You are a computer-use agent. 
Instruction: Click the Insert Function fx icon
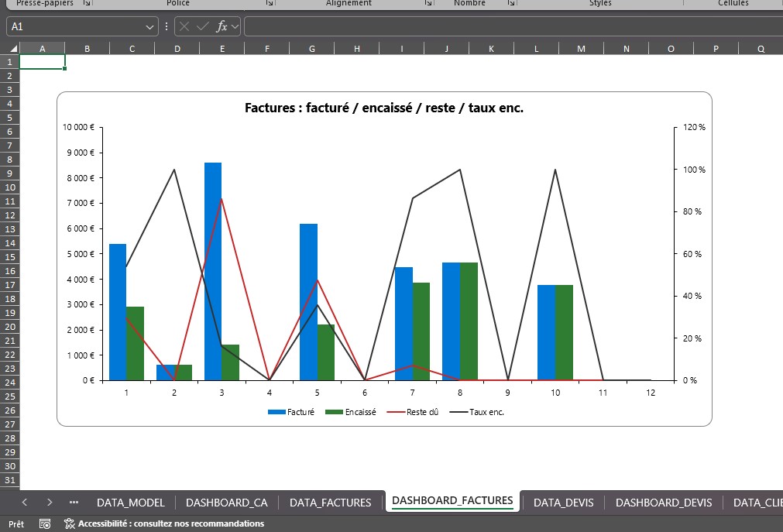(221, 26)
